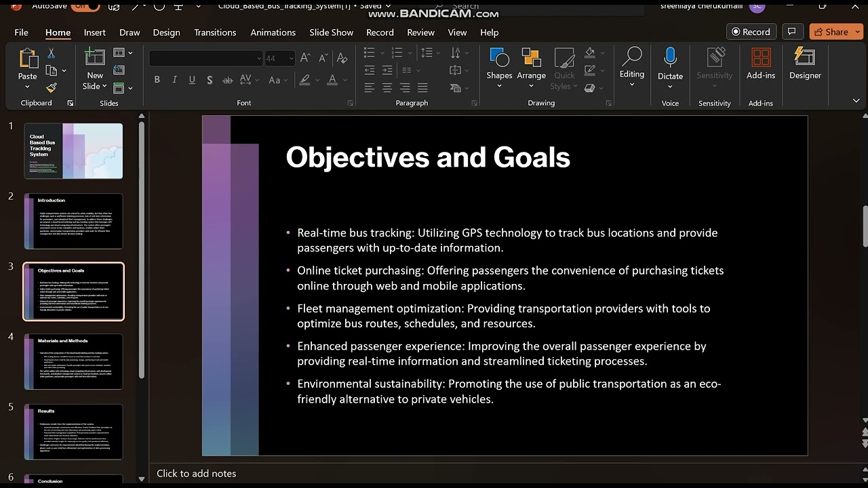This screenshot has height=488, width=868.
Task: Click the Record button at top right
Action: pyautogui.click(x=751, y=32)
